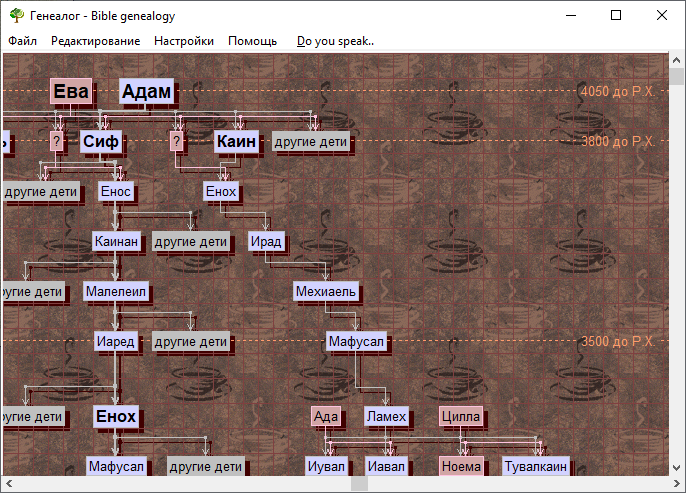Click the Ирад person box
686x493 pixels.
(x=267, y=242)
